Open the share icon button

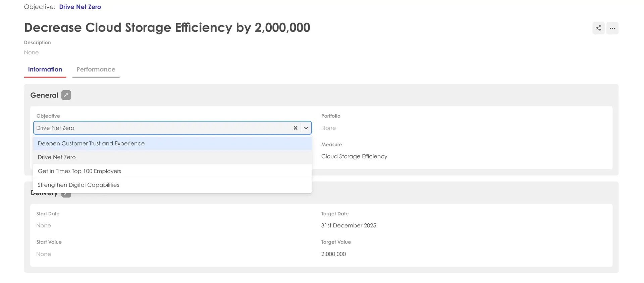[x=598, y=28]
